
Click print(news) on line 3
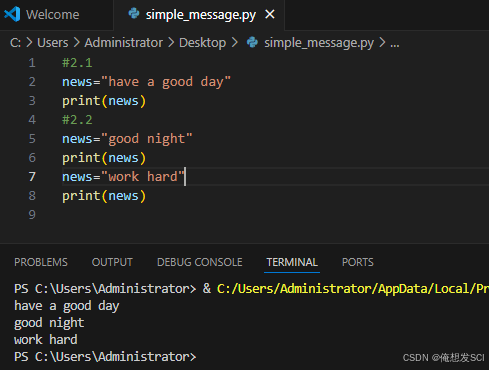104,101
